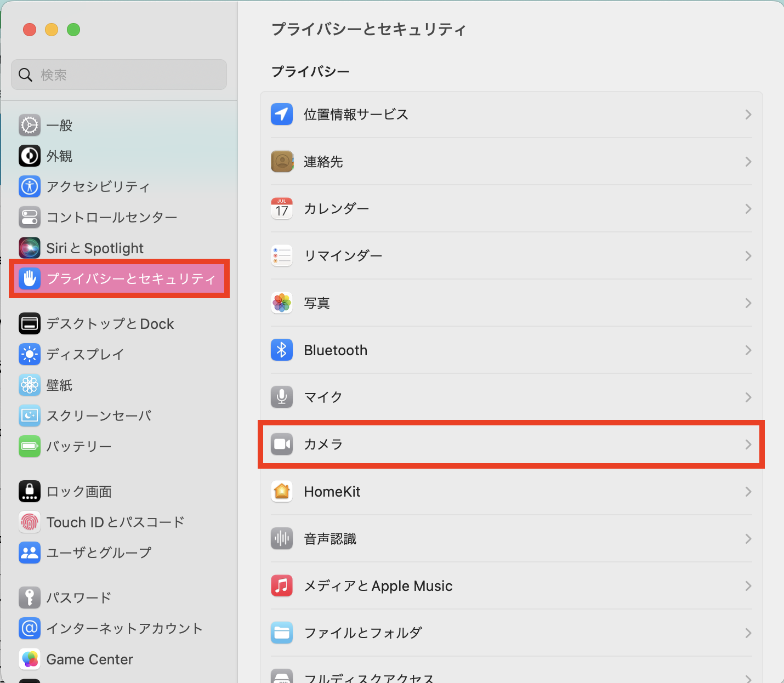Viewport: 784px width, 683px height.
Task: Click the camera (カメラ) icon
Action: click(x=282, y=445)
